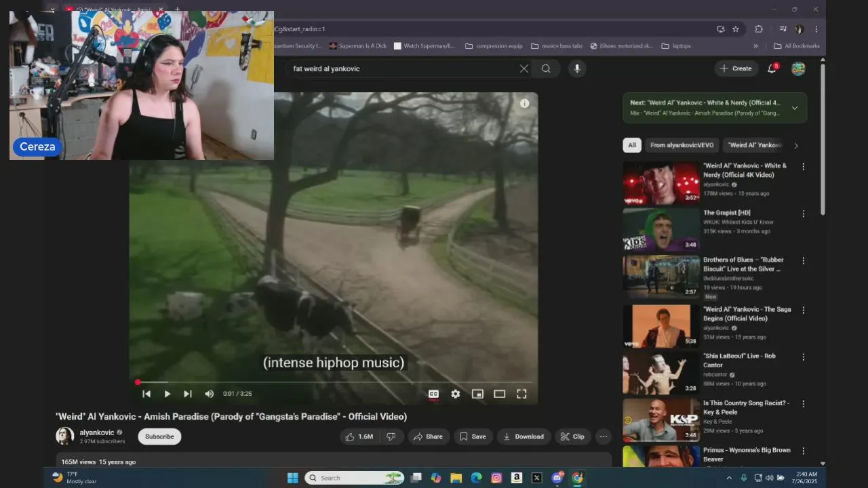Share the video
Viewport: 868px width, 488px height.
[x=428, y=436]
